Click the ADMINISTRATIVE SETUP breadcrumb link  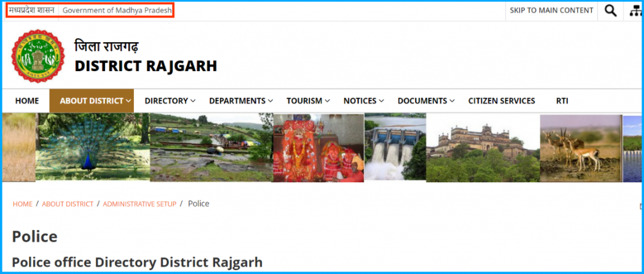[140, 204]
